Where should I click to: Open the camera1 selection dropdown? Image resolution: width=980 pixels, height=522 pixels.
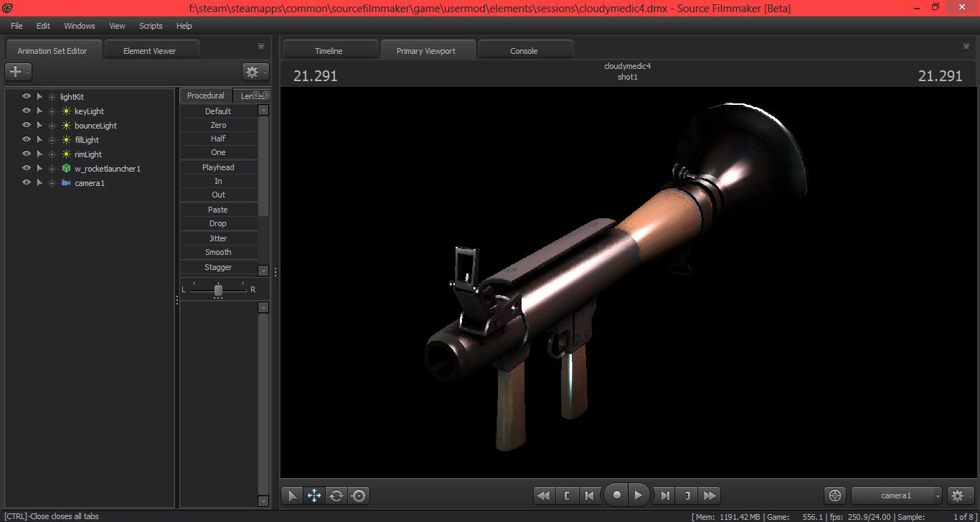pyautogui.click(x=897, y=495)
